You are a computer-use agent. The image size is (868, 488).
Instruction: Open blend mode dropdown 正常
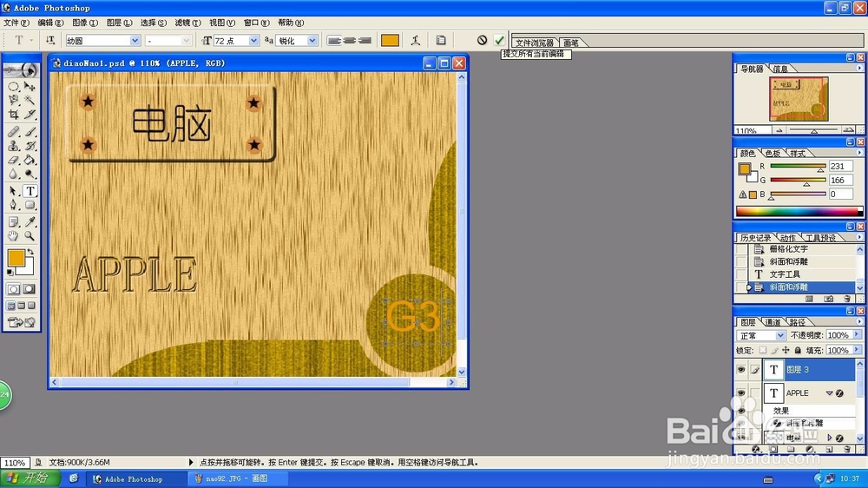click(780, 336)
